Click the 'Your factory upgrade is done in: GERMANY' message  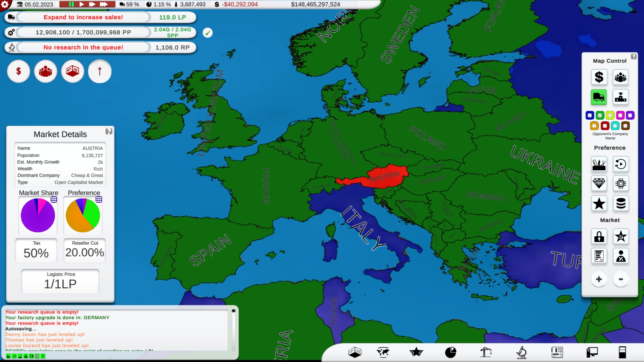coord(57,318)
